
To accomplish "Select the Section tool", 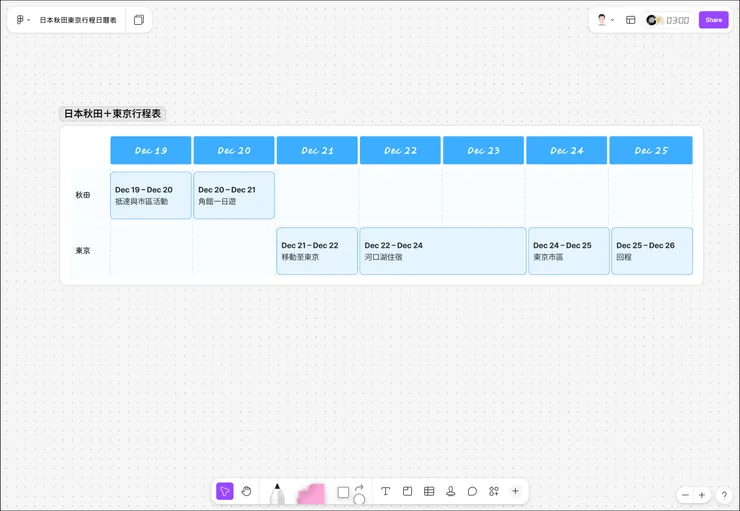I will tap(407, 491).
